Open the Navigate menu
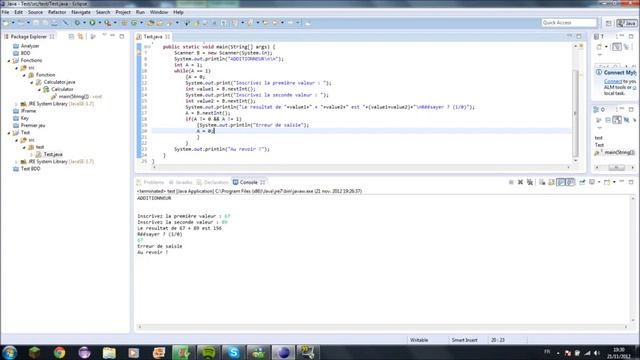The image size is (640, 360). click(81, 12)
